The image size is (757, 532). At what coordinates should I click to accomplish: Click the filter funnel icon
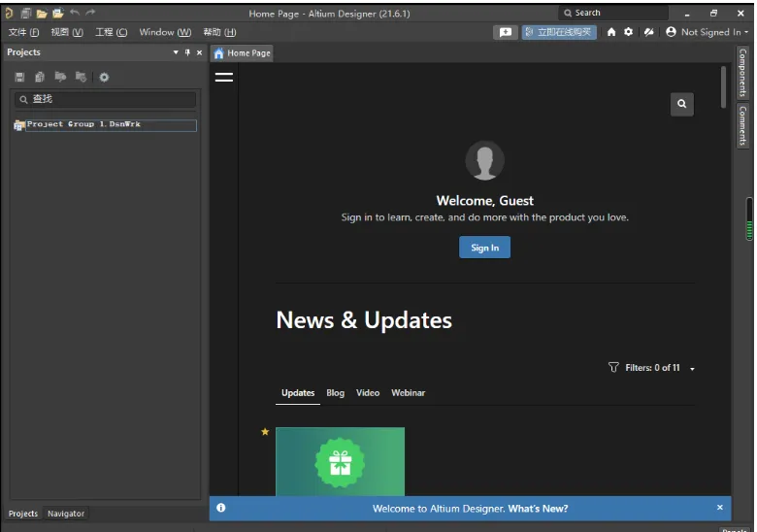[613, 367]
